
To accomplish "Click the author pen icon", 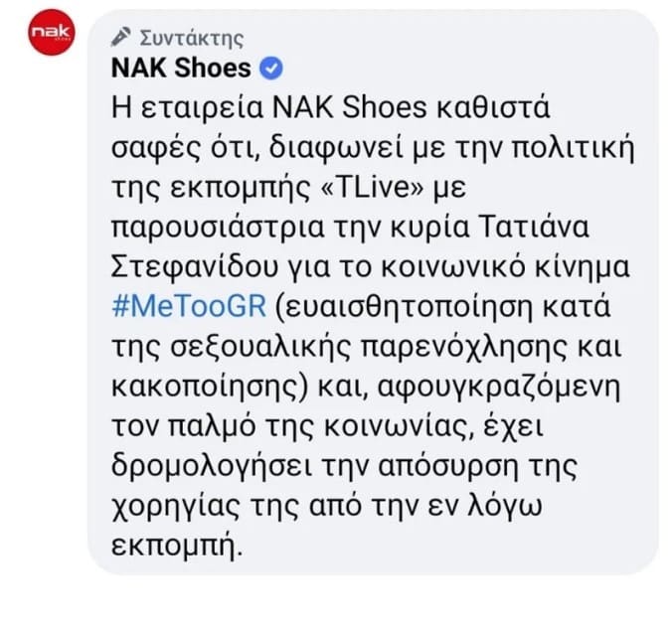I will [121, 37].
